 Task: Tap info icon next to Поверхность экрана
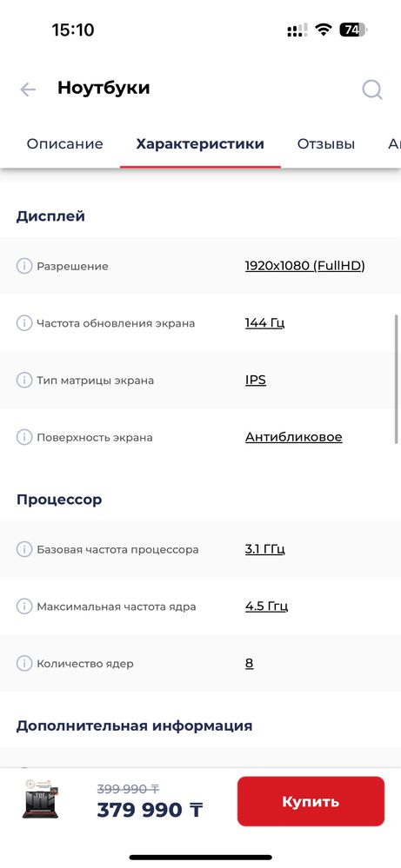pyautogui.click(x=23, y=437)
